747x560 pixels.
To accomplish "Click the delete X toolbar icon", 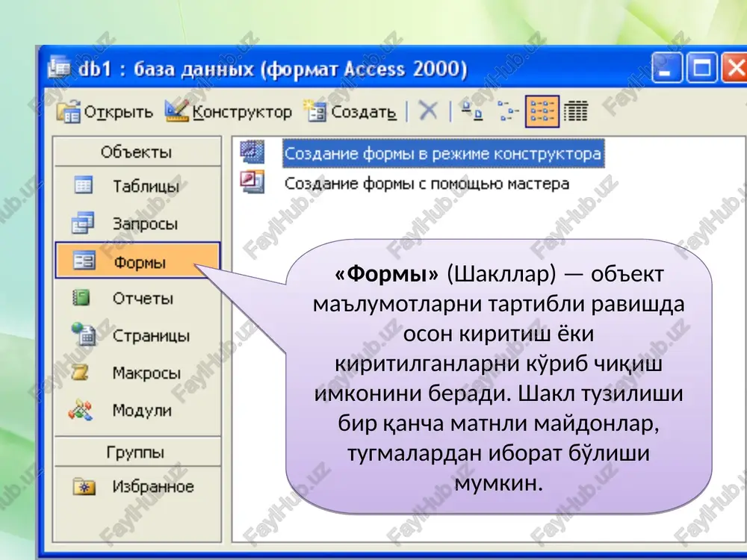I will (428, 111).
